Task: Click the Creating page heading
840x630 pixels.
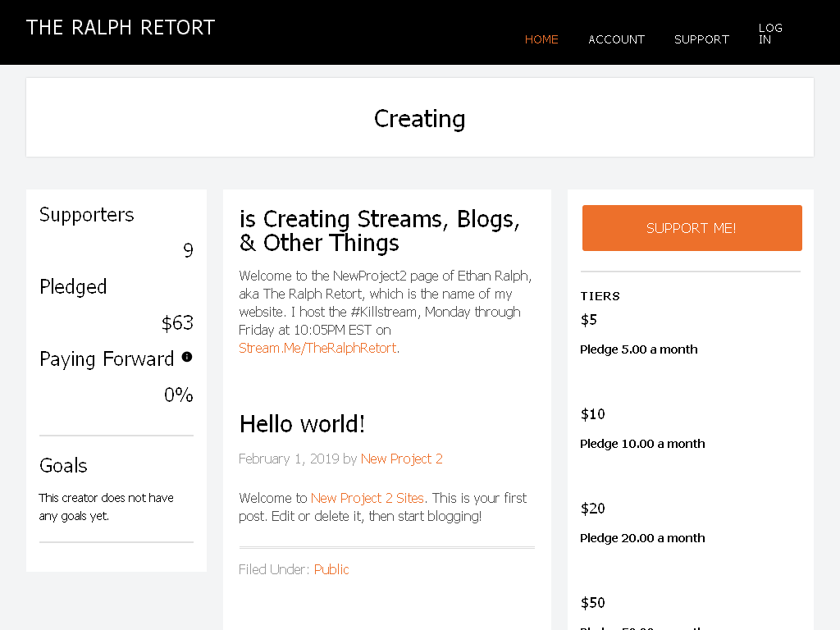Action: [419, 119]
